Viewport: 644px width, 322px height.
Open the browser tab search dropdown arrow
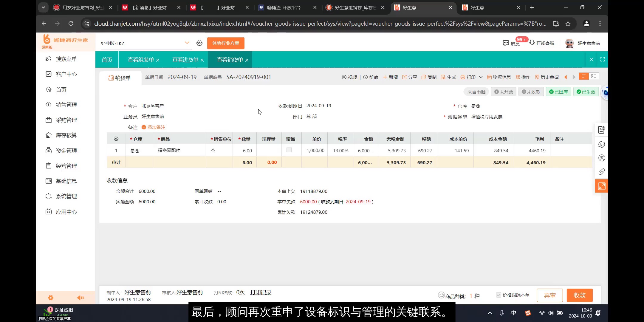pos(44,7)
